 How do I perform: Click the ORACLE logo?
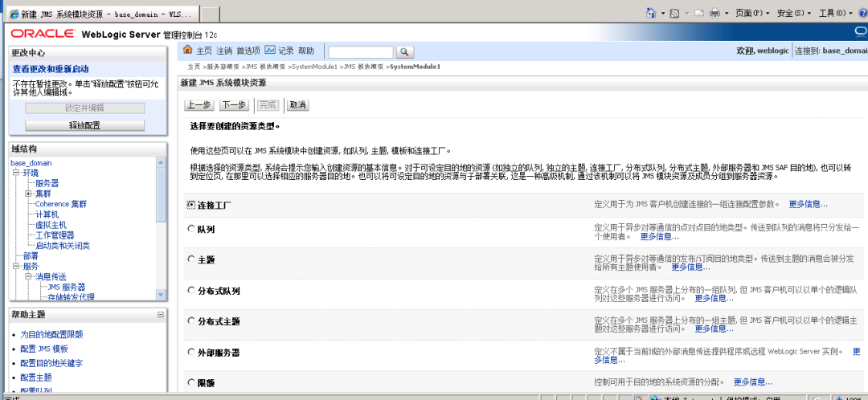[x=43, y=34]
